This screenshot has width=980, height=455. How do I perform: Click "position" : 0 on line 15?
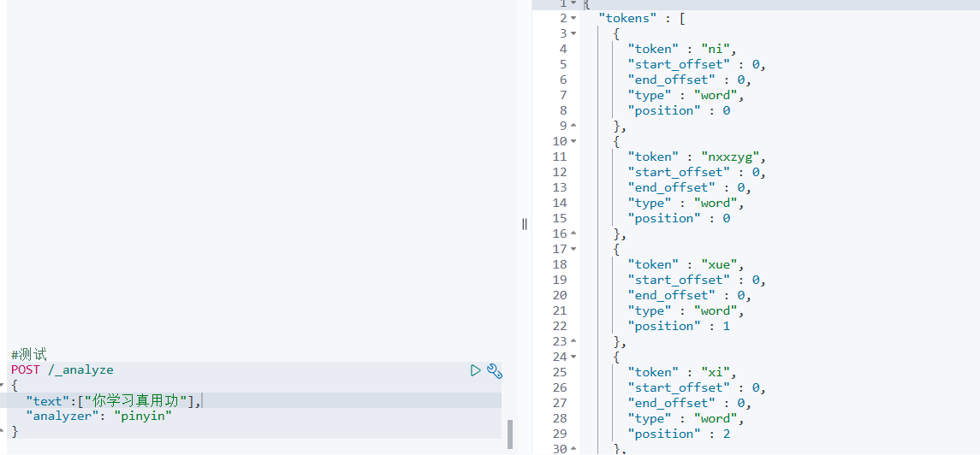(679, 218)
